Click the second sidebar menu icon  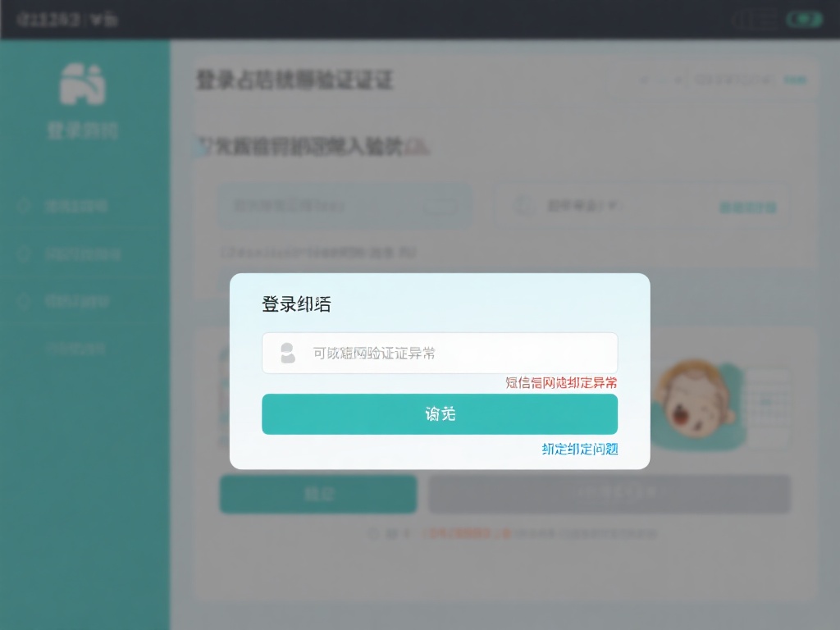[x=25, y=254]
